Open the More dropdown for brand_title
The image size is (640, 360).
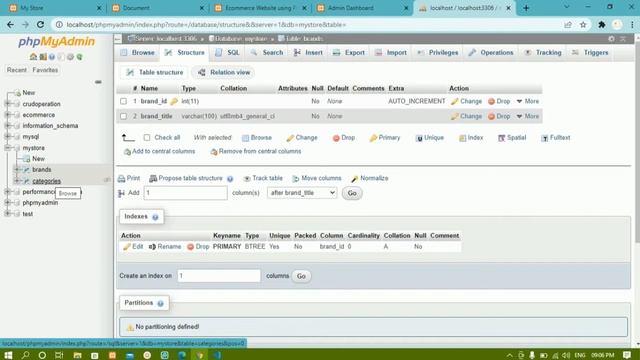click(528, 116)
